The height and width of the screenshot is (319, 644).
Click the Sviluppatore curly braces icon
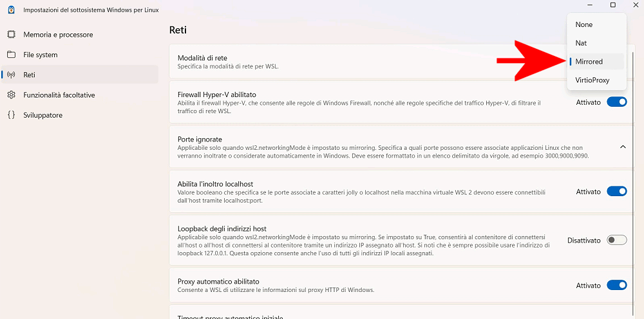[x=12, y=115]
